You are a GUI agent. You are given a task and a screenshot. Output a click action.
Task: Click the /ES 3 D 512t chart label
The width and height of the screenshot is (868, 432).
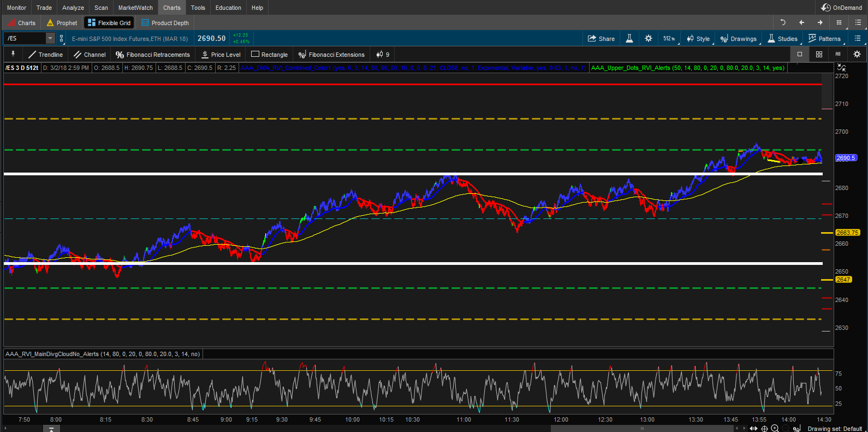pyautogui.click(x=22, y=68)
